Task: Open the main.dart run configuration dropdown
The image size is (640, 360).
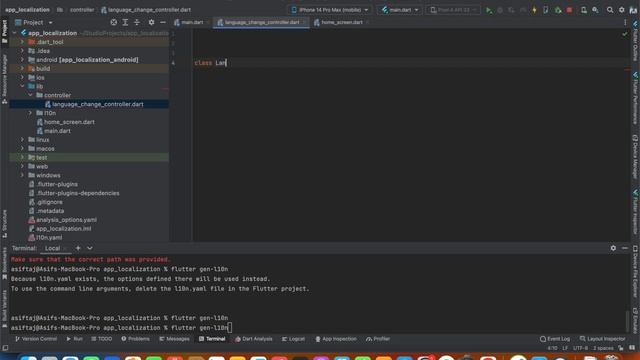Action: coord(400,10)
